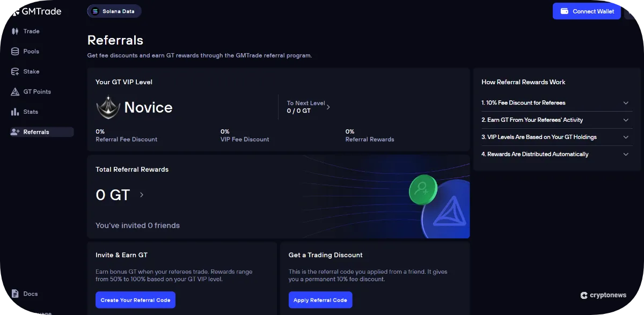Click the GMTrade logo
The image size is (644, 315).
[38, 11]
